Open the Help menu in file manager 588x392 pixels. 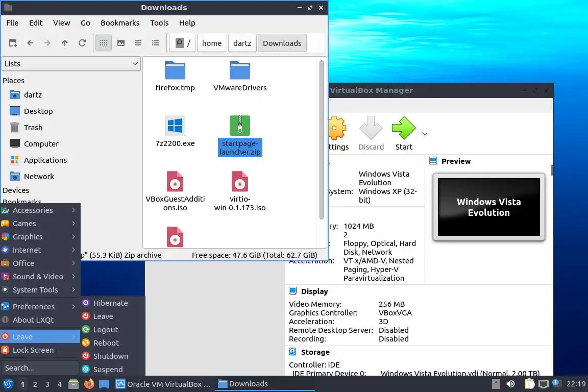(187, 23)
